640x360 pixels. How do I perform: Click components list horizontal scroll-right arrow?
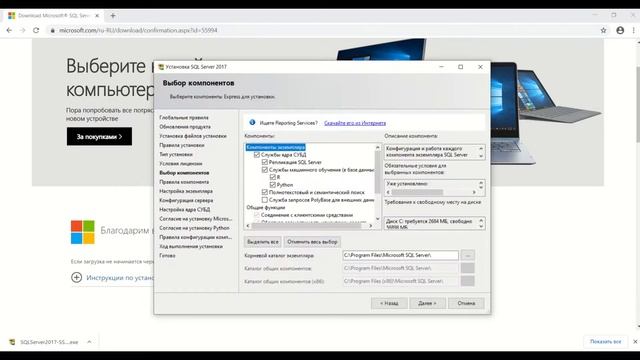[x=371, y=226]
